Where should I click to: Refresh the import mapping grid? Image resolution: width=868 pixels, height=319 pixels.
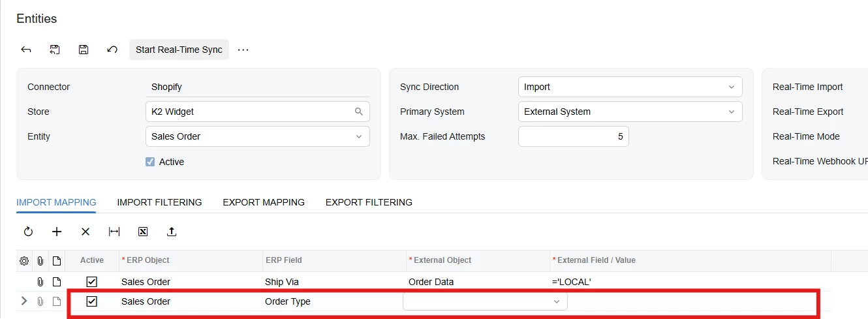click(28, 232)
